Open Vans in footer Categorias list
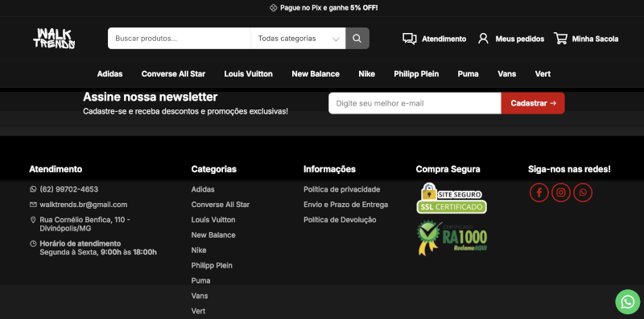 pos(200,296)
